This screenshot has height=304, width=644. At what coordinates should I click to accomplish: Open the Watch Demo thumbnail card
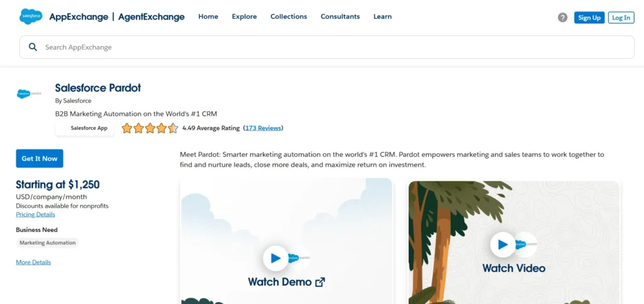pyautogui.click(x=286, y=242)
